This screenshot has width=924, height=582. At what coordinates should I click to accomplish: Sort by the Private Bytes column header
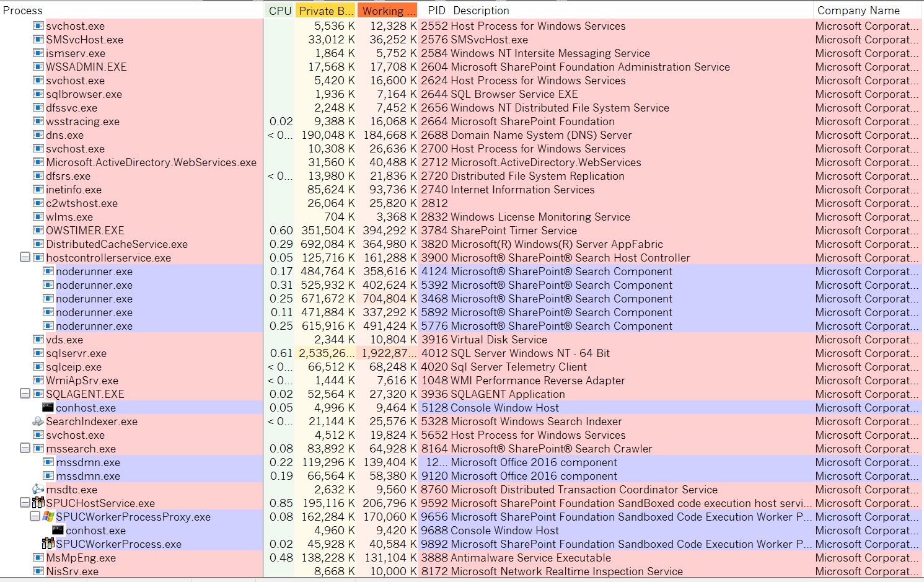click(x=326, y=11)
